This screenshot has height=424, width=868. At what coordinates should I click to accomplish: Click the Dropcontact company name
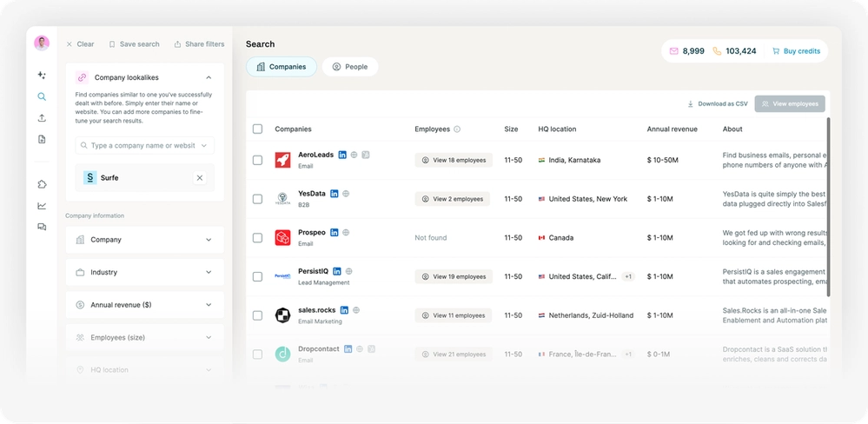(x=318, y=348)
